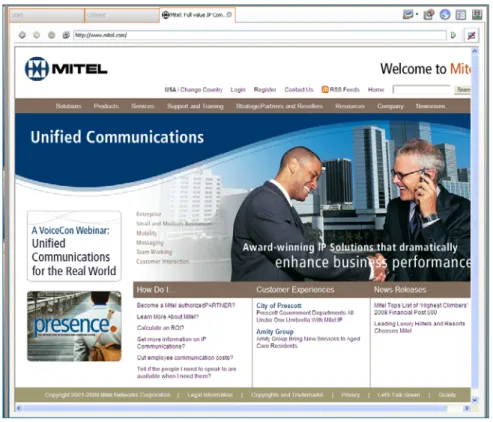Click the orange RSS feed icon
This screenshot has width=493, height=422.
coord(325,89)
